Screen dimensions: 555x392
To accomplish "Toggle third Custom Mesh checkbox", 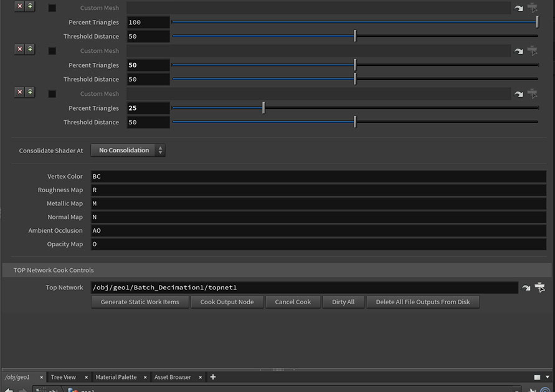I will [x=52, y=94].
